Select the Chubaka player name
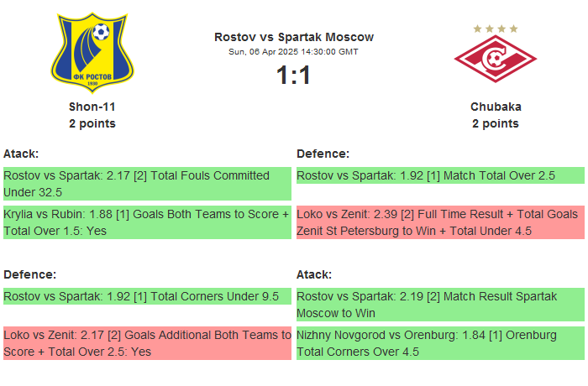 coord(496,107)
